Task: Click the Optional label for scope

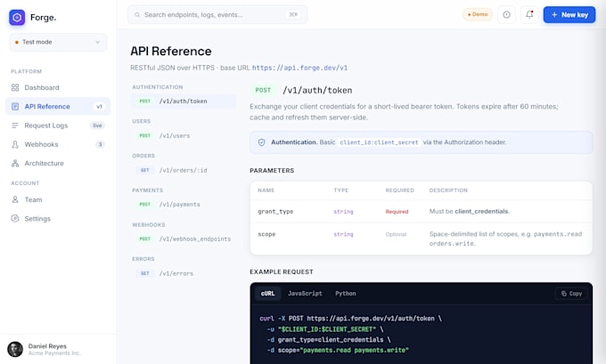Action: pos(397,234)
